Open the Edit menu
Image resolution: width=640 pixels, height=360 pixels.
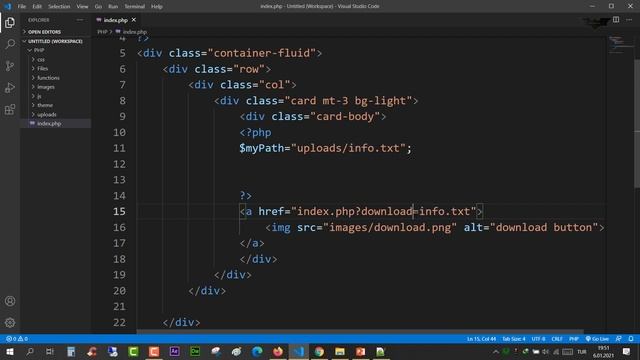tap(37, 7)
